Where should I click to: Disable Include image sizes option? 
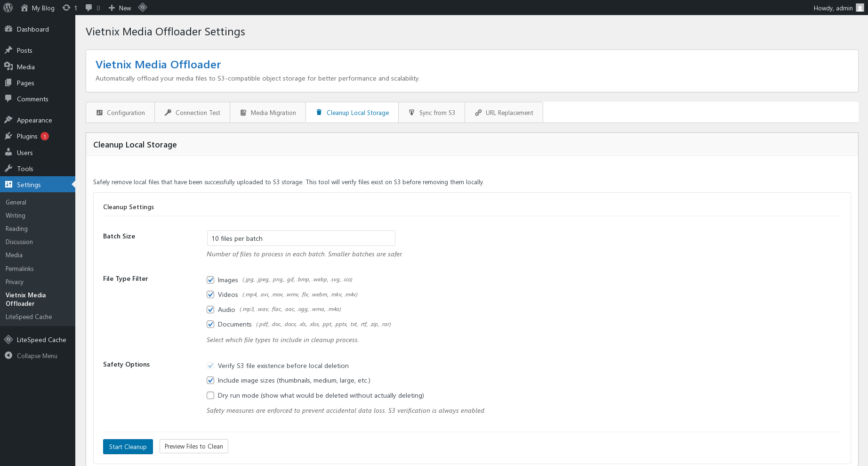point(210,380)
